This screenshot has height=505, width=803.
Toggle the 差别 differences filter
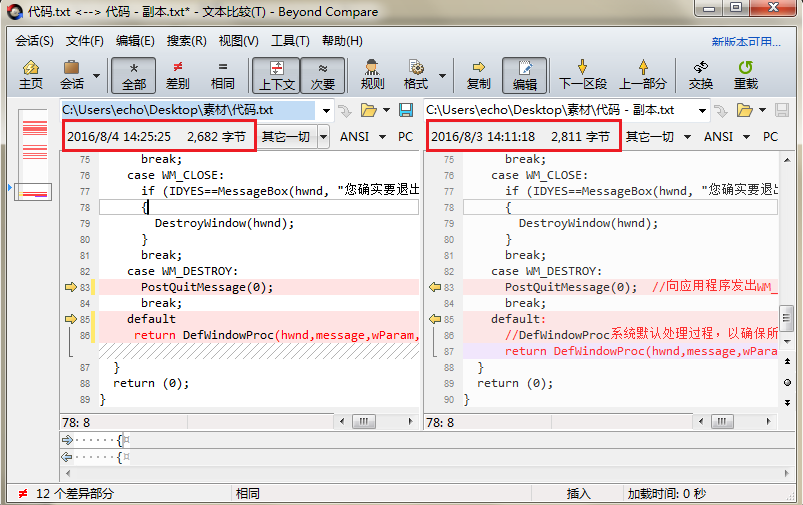pyautogui.click(x=178, y=75)
